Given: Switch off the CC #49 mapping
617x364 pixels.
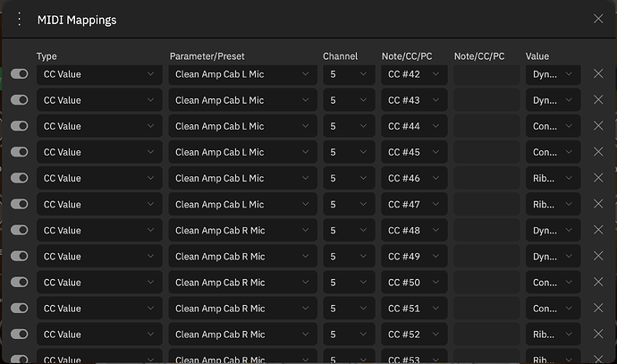Looking at the screenshot, I should (20, 256).
